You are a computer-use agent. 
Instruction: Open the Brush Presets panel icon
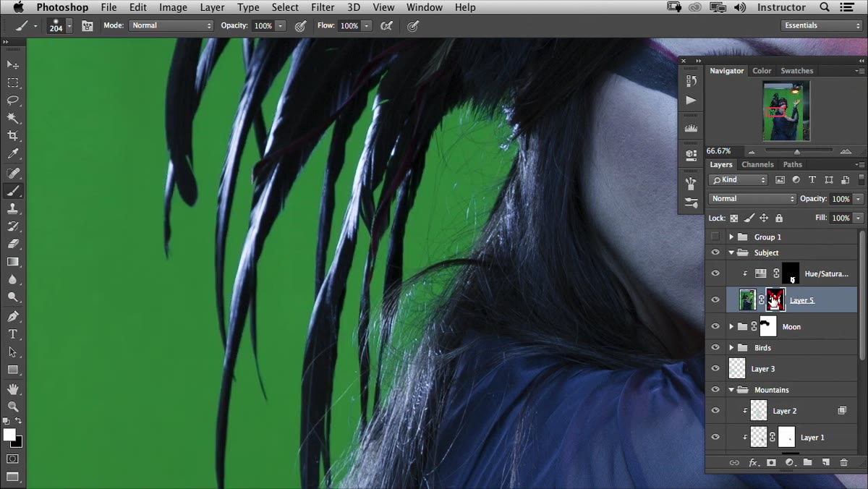point(691,203)
